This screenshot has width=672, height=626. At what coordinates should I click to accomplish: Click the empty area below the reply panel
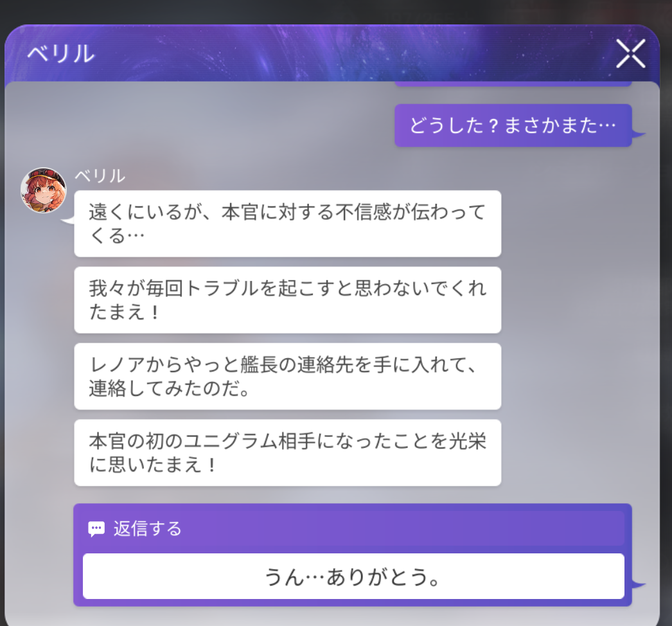click(x=332, y=616)
